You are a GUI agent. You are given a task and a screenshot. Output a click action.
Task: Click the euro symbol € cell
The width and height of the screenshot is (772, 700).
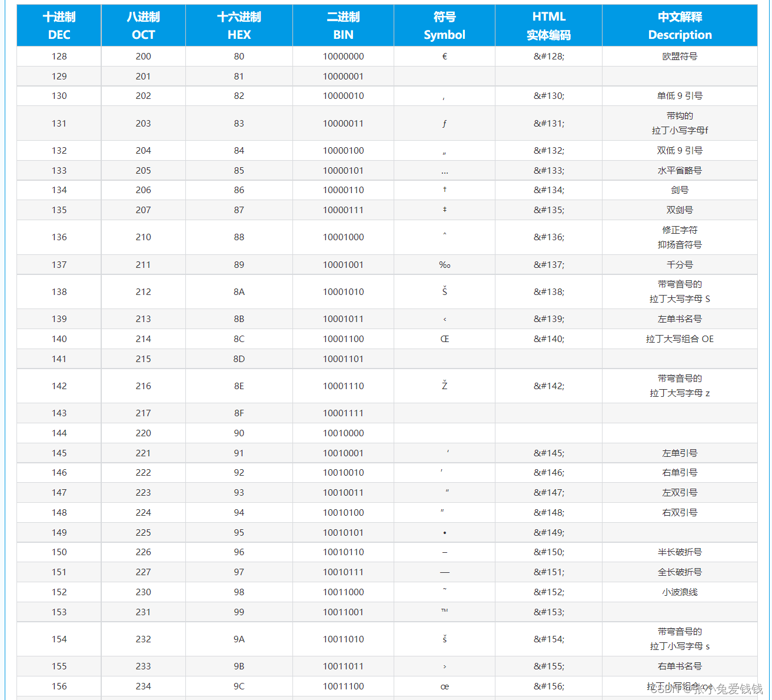pyautogui.click(x=444, y=57)
